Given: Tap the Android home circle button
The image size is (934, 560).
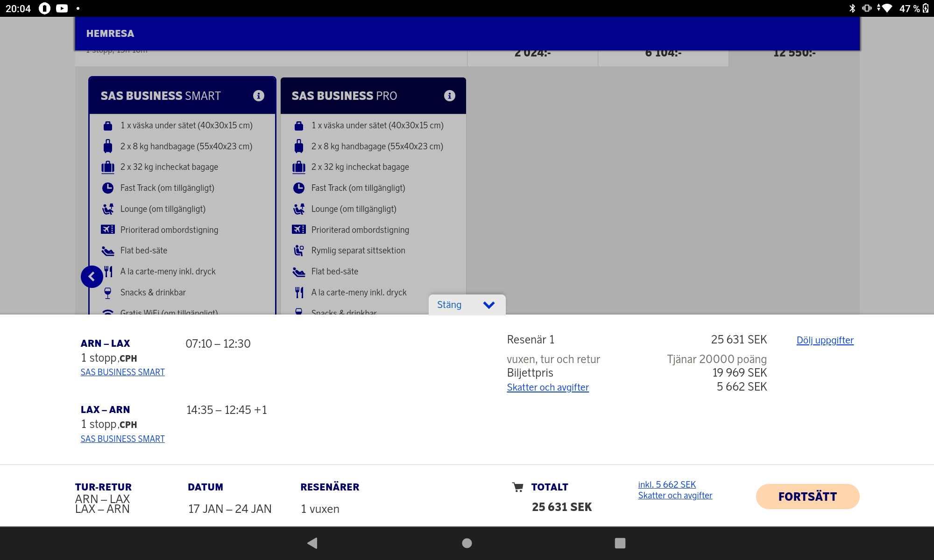Looking at the screenshot, I should point(467,543).
